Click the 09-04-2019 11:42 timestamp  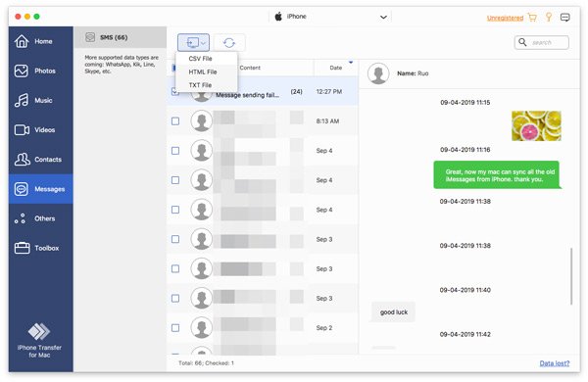click(x=465, y=334)
